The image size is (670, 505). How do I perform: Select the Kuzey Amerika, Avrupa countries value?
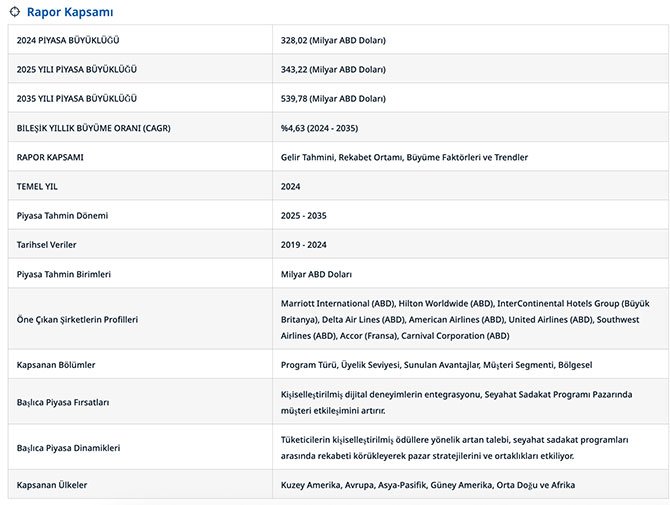[428, 485]
